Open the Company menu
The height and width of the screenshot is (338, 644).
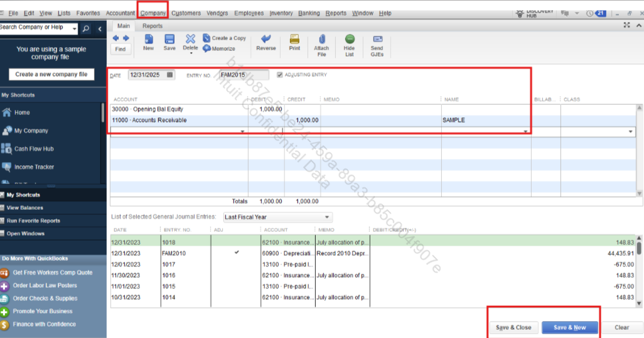[x=153, y=13]
